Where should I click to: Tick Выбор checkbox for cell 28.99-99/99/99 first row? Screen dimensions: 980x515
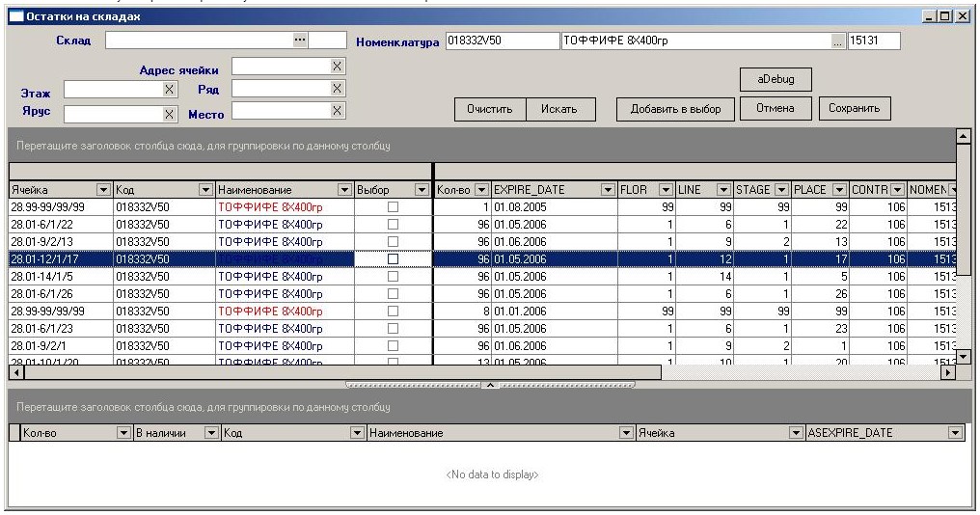click(393, 207)
